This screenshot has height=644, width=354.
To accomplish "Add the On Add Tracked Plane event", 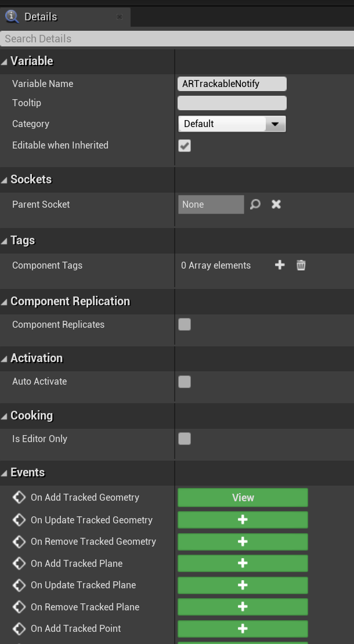I will (x=243, y=563).
